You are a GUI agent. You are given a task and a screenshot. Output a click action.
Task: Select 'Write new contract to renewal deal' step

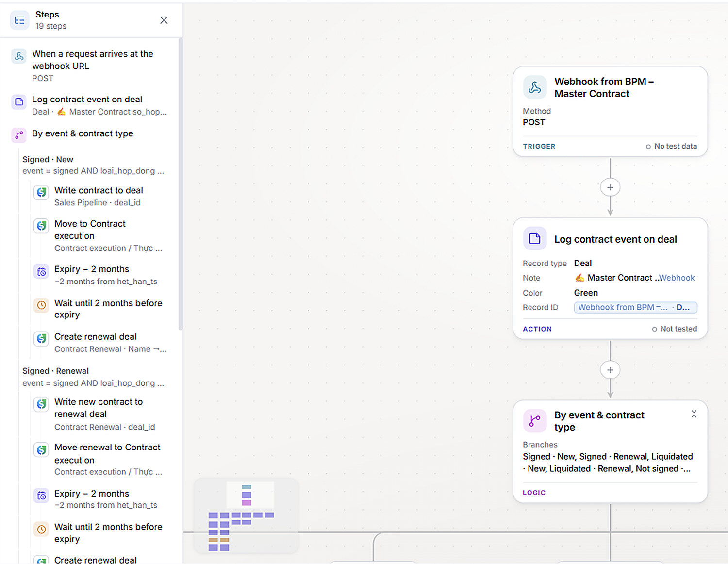[x=99, y=408]
